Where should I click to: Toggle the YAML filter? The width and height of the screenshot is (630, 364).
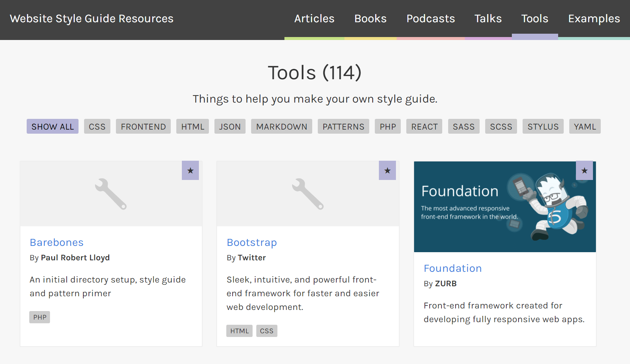584,126
